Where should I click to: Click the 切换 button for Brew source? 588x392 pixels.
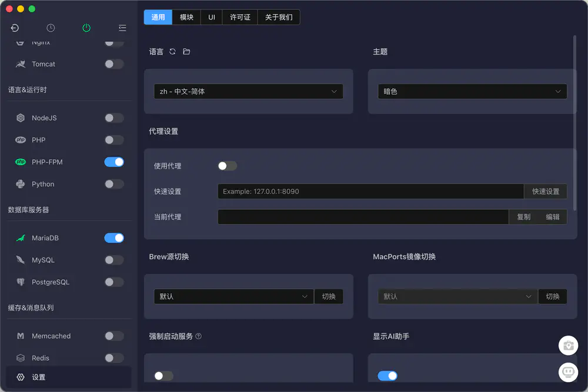click(x=329, y=296)
